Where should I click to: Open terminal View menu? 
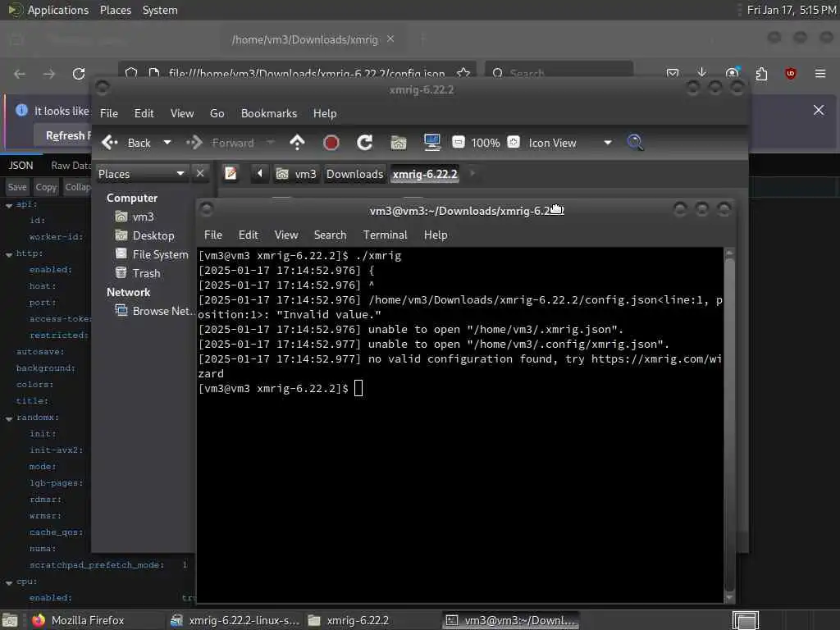point(286,235)
